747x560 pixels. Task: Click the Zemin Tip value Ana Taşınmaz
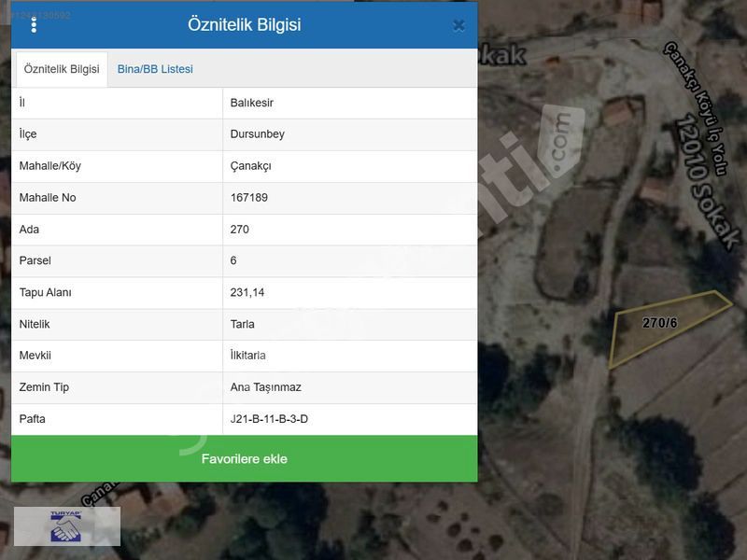[x=266, y=387]
